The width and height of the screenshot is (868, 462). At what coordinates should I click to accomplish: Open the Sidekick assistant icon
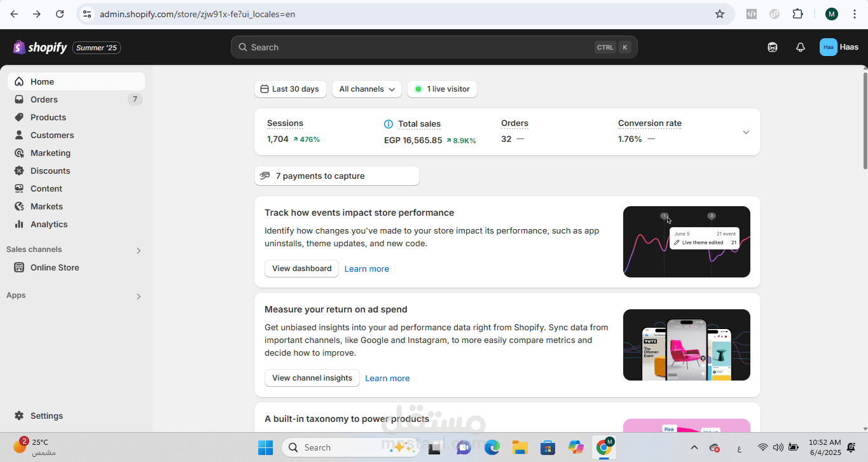(x=773, y=47)
